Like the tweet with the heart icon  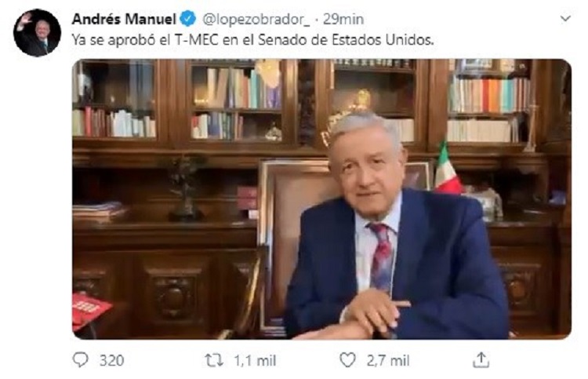click(347, 360)
